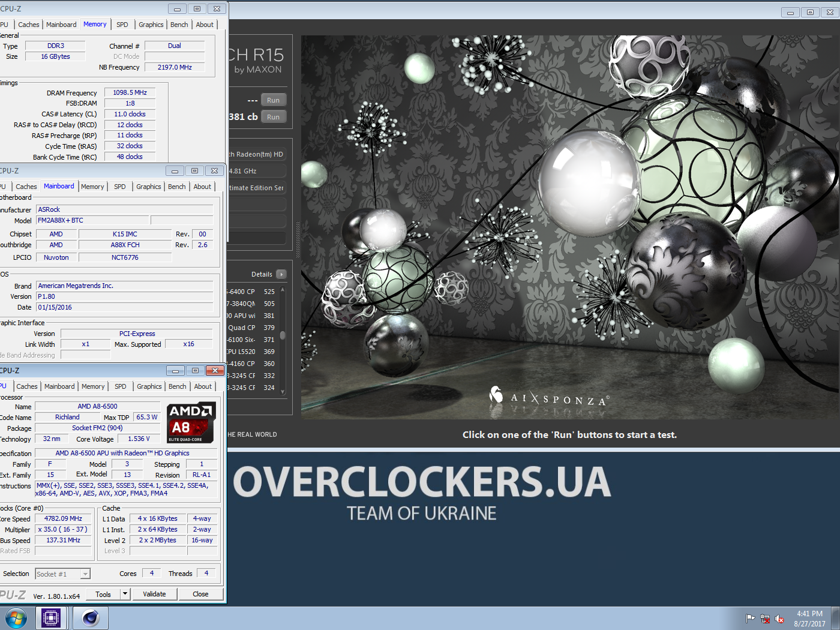This screenshot has height=630, width=840.
Task: Open CPU-Z from the taskbar
Action: [51, 618]
